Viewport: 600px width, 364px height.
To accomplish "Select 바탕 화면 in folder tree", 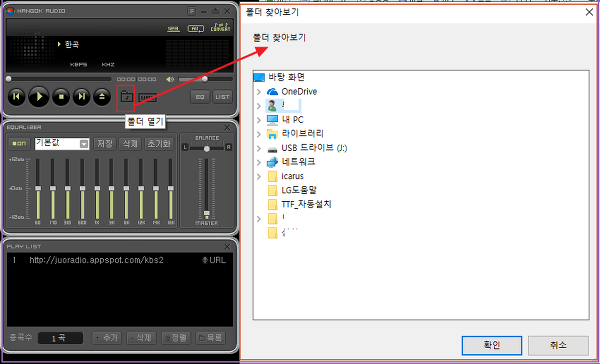I will (x=286, y=77).
